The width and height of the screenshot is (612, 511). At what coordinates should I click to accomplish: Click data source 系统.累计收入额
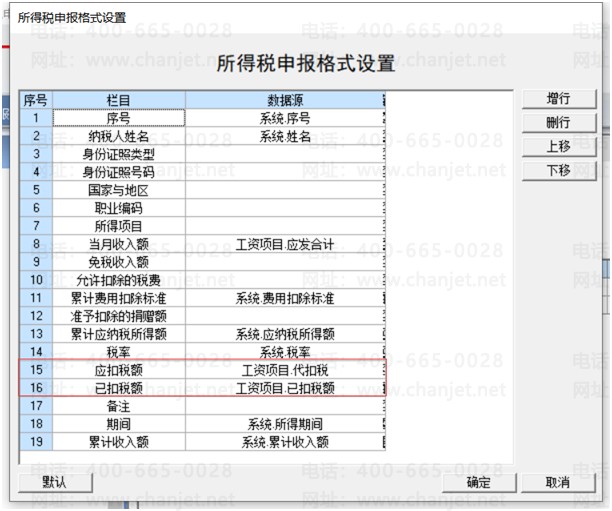coord(285,442)
